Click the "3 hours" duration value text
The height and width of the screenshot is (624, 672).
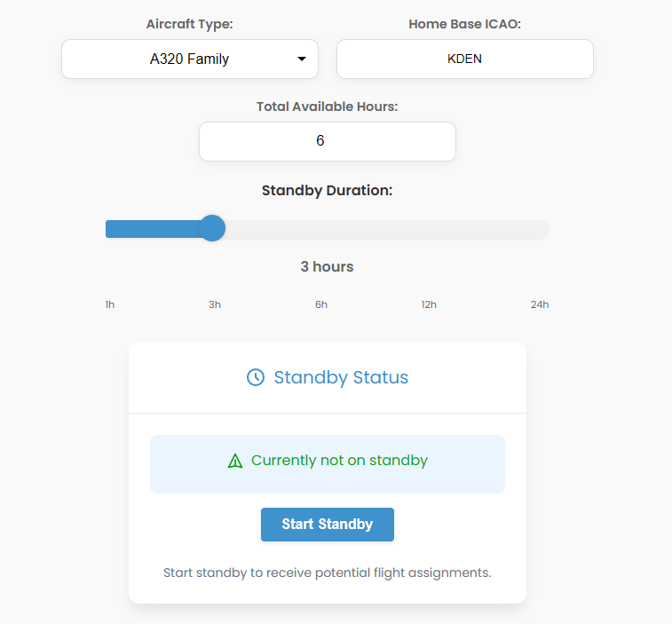point(327,266)
